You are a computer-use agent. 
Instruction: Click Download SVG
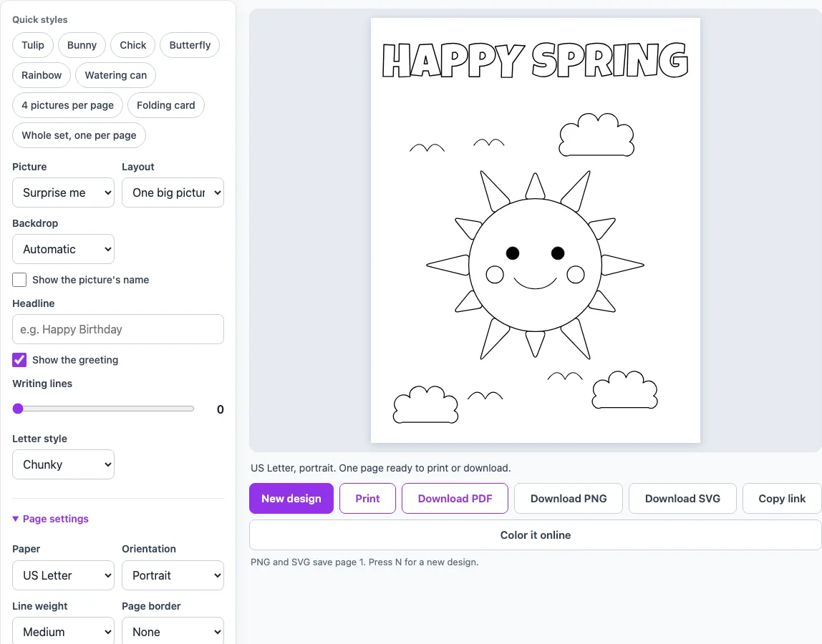682,498
